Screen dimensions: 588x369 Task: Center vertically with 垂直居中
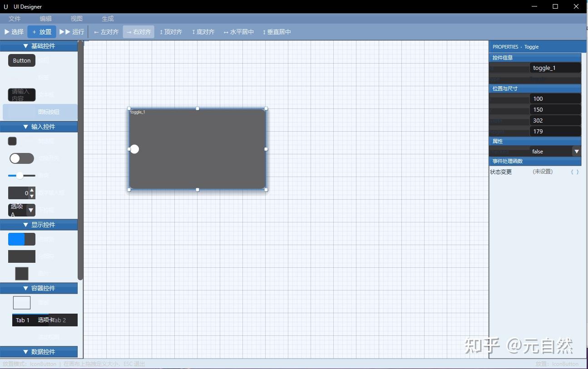tap(277, 32)
